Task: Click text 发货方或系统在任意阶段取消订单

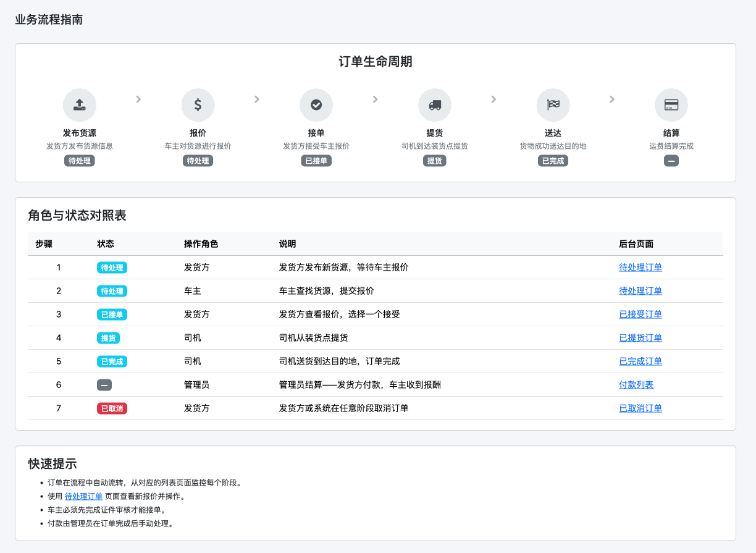Action: pos(344,408)
